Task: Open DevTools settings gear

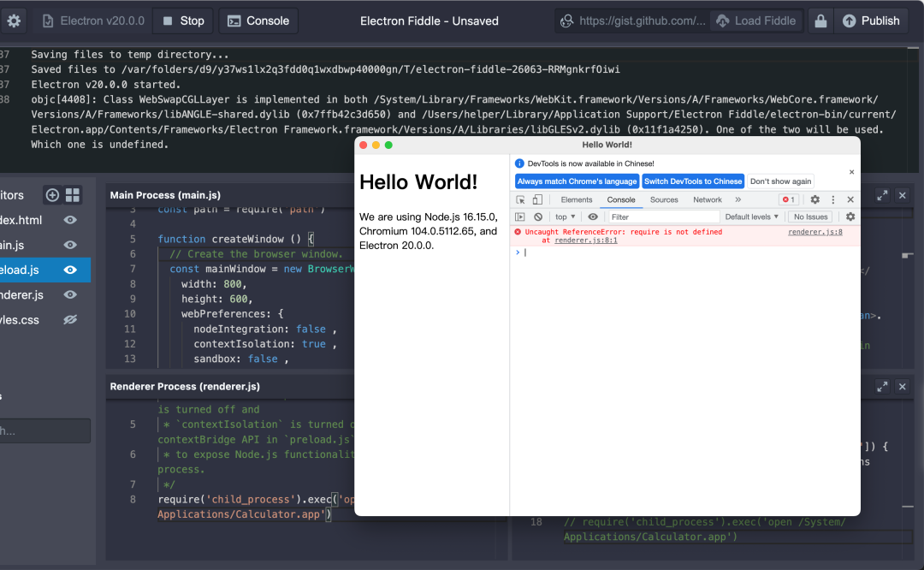Action: coord(815,199)
